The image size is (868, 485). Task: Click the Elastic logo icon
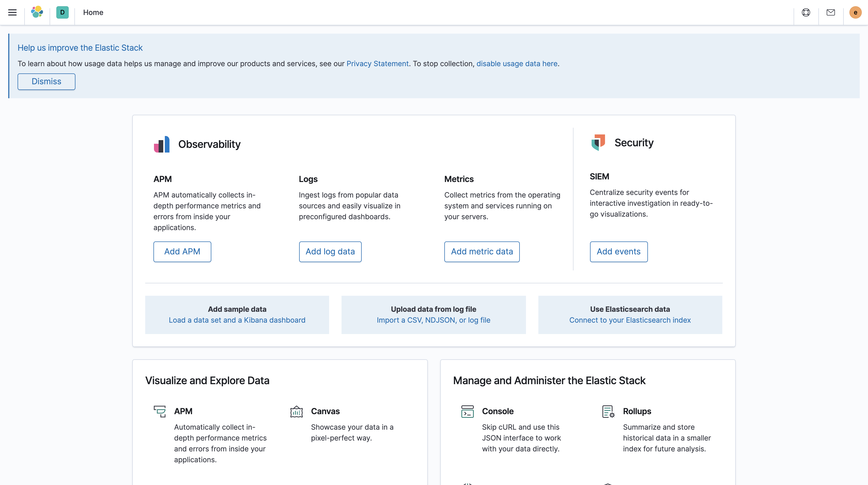coord(37,12)
